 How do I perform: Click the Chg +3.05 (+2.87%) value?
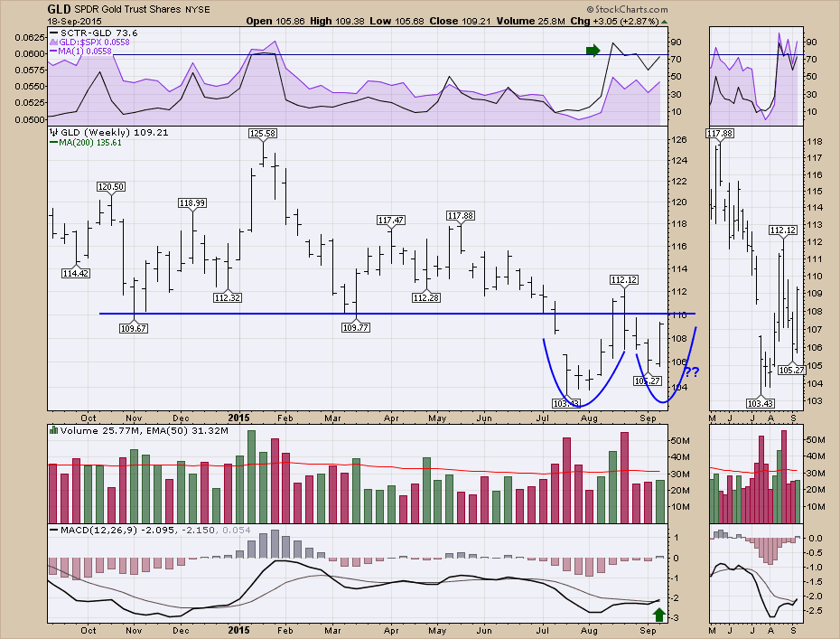(614, 22)
